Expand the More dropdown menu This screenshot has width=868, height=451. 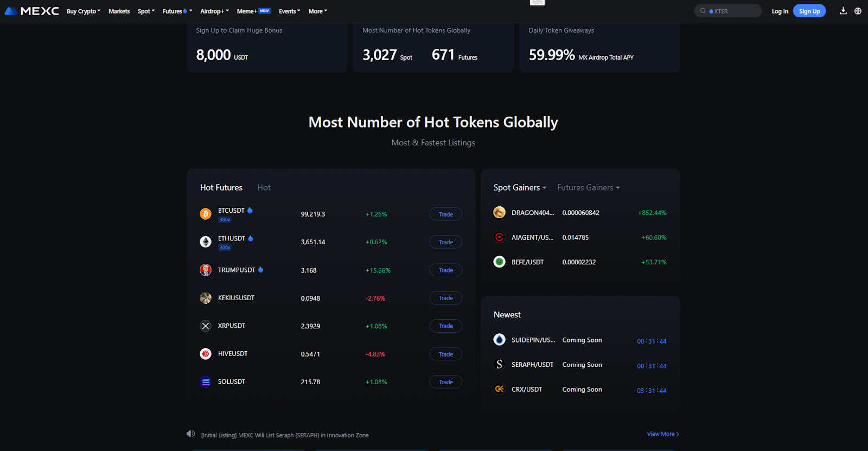pyautogui.click(x=317, y=11)
